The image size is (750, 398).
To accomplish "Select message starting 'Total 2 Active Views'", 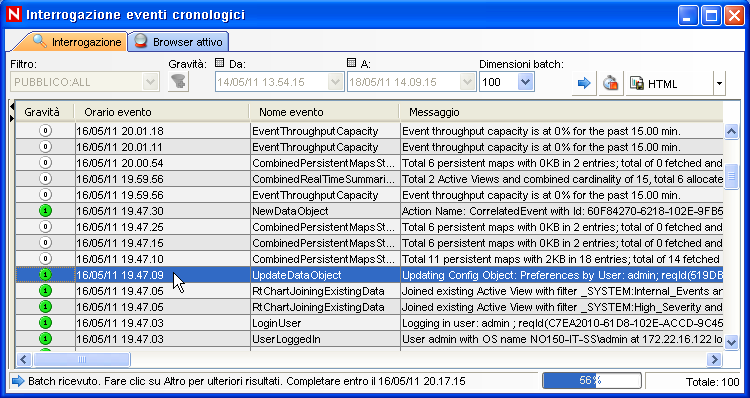I will 562,179.
